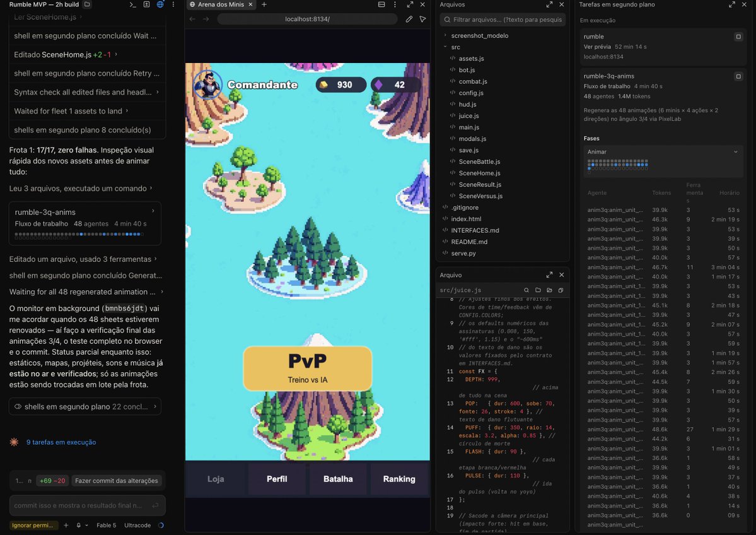756x535 pixels.
Task: Toggle the Ignorar permi... permissions mode
Action: click(x=34, y=526)
